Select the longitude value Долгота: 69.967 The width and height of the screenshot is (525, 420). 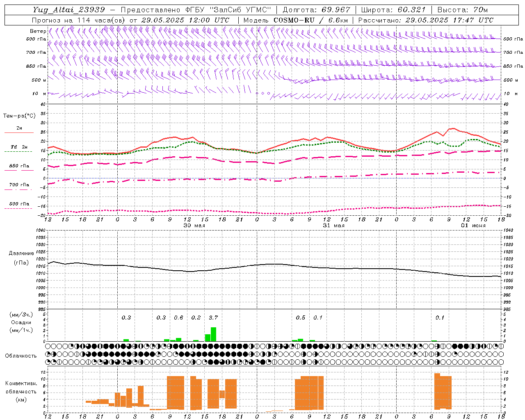pyautogui.click(x=317, y=10)
